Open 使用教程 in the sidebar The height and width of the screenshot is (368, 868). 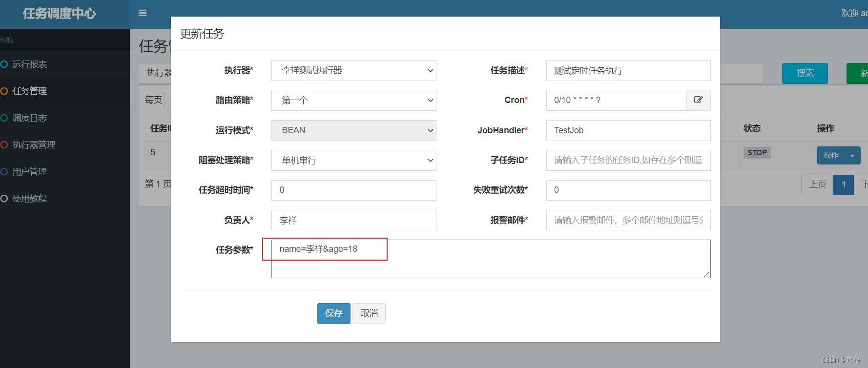29,199
